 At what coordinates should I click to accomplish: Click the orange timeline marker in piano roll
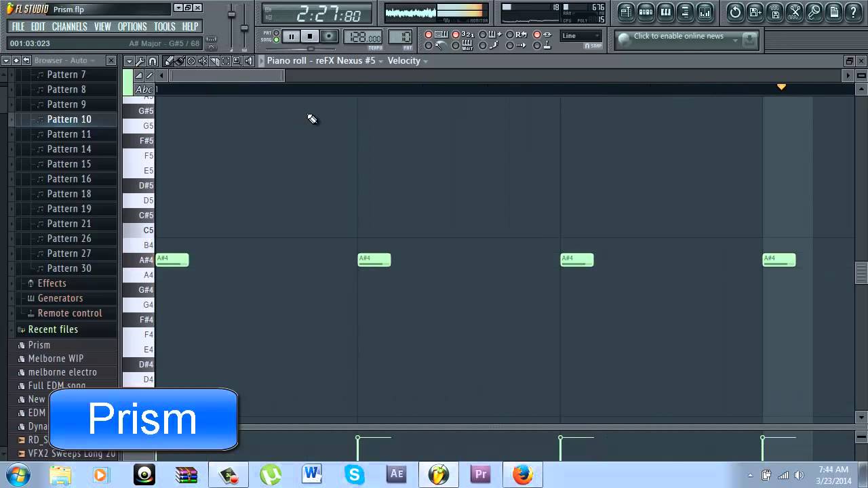[781, 87]
